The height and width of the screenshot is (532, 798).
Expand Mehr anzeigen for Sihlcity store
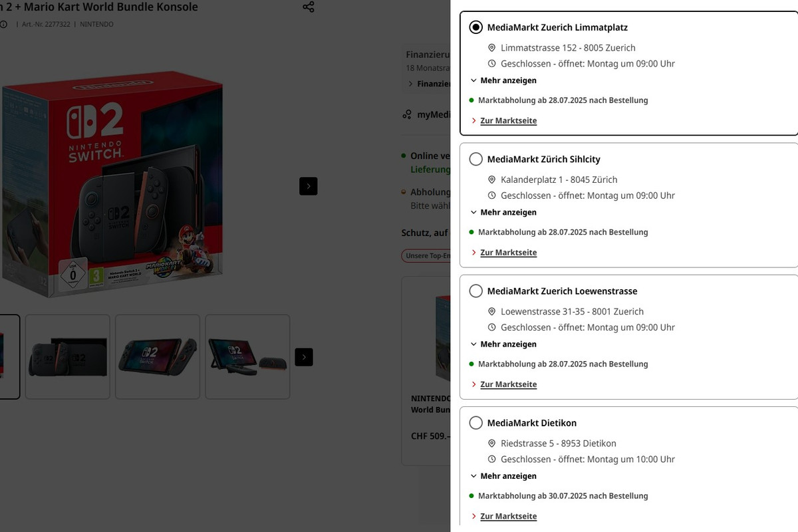point(503,212)
